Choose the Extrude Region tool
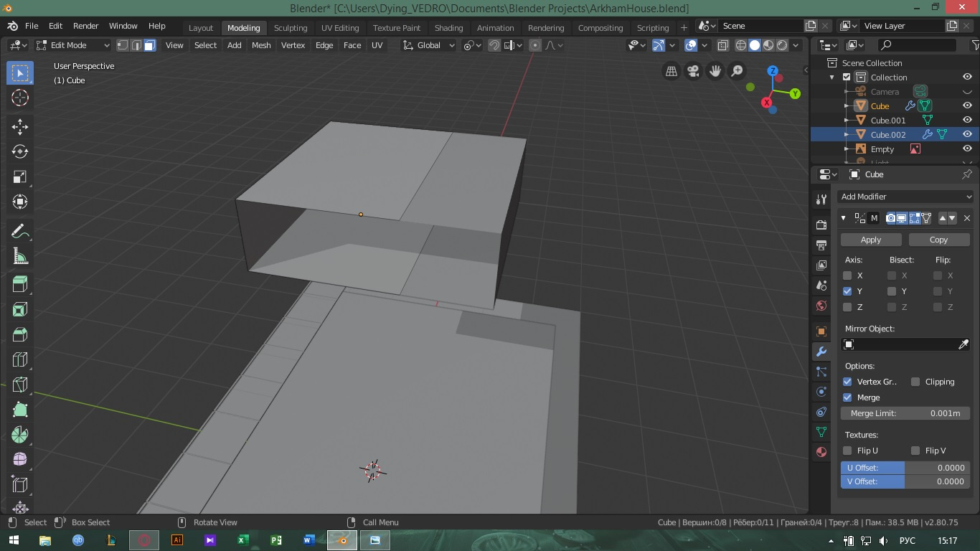The height and width of the screenshot is (551, 980). (x=20, y=284)
